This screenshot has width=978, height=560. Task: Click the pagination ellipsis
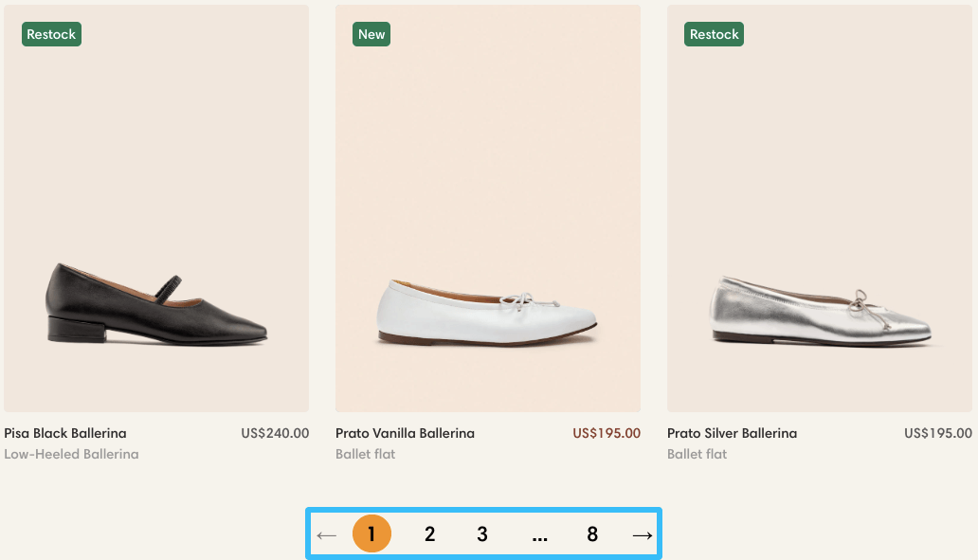540,533
